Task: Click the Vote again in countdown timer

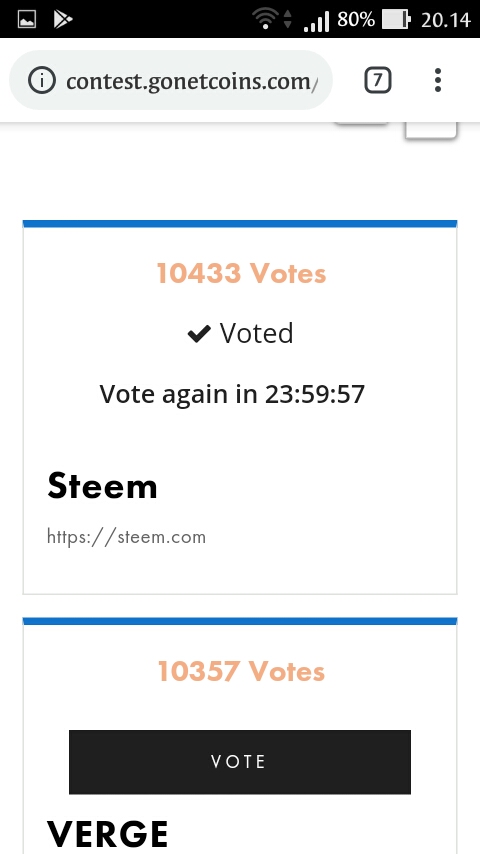Action: [232, 394]
